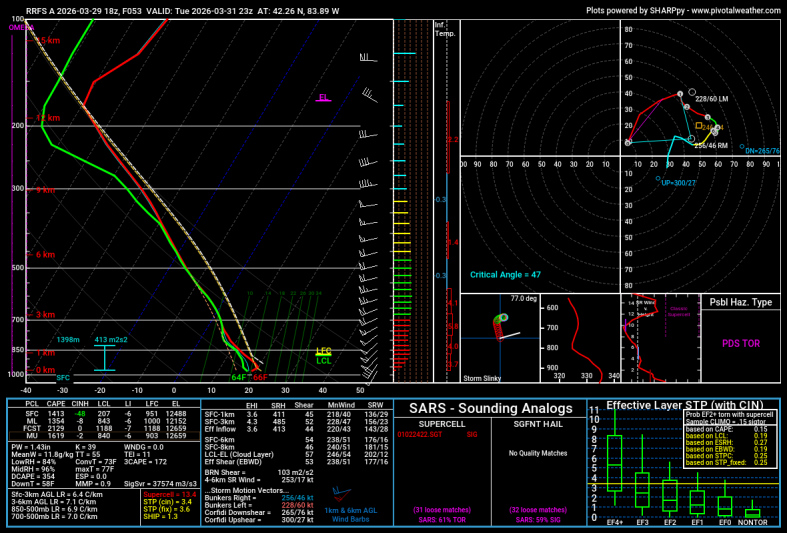787x533 pixels.
Task: Click the 'RRFS A 2026-03-29 18z, F053' title text
Action: (x=84, y=11)
